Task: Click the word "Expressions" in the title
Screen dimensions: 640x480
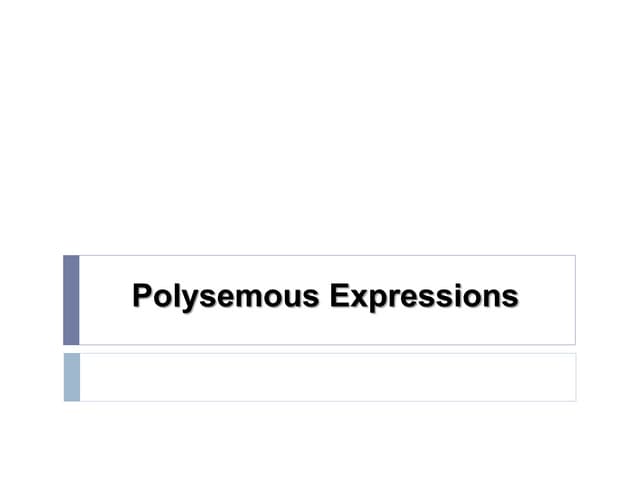Action: pyautogui.click(x=425, y=297)
